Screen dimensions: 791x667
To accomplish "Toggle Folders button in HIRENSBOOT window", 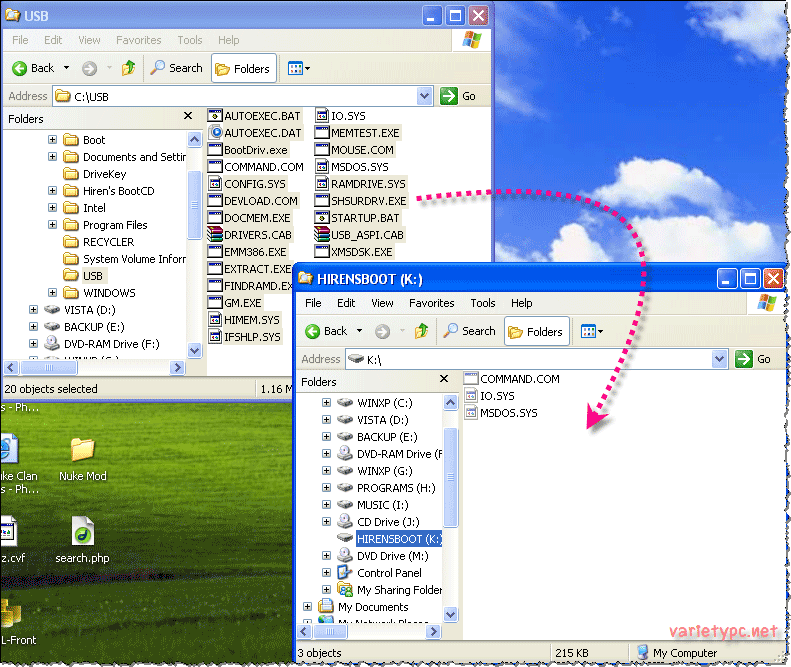I will pyautogui.click(x=537, y=331).
